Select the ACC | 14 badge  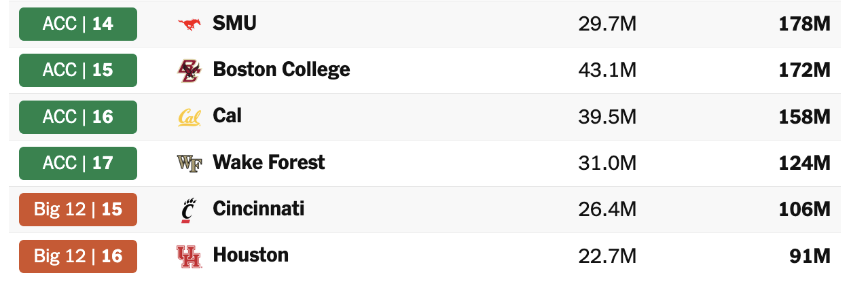click(x=78, y=24)
